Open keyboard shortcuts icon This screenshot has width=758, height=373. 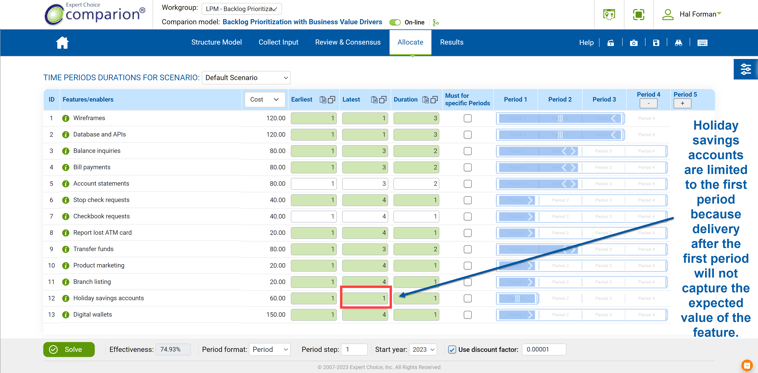pyautogui.click(x=702, y=43)
